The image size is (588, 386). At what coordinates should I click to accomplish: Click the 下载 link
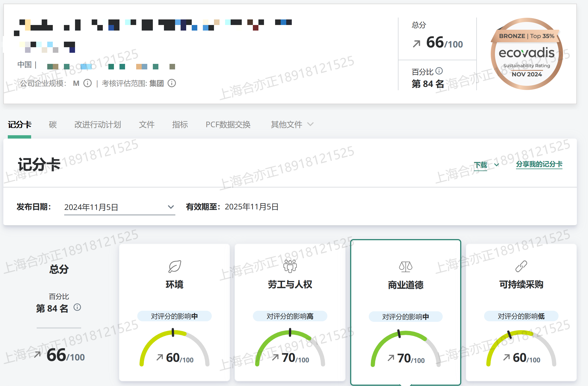(x=480, y=165)
